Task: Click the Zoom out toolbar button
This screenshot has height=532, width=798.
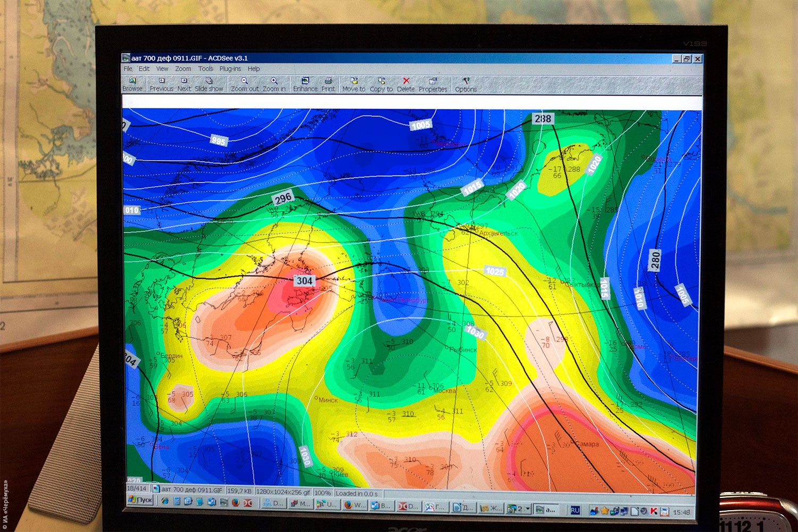Action: [x=245, y=85]
